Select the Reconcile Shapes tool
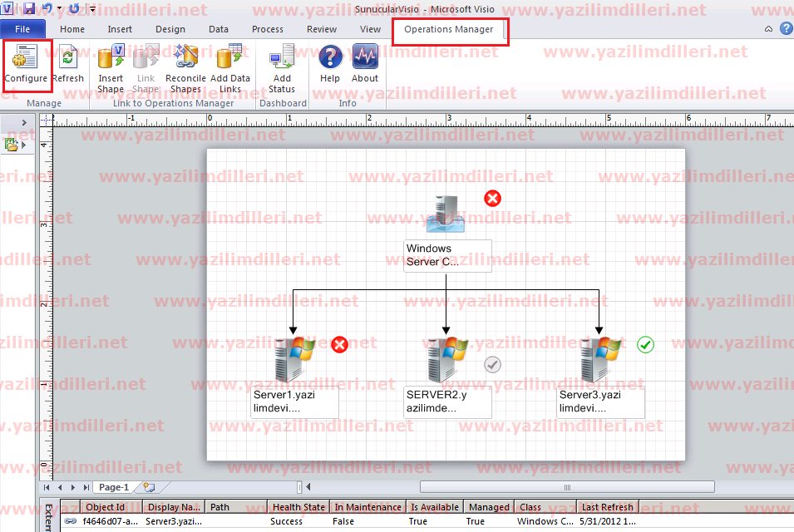Image resolution: width=794 pixels, height=532 pixels. (185, 68)
